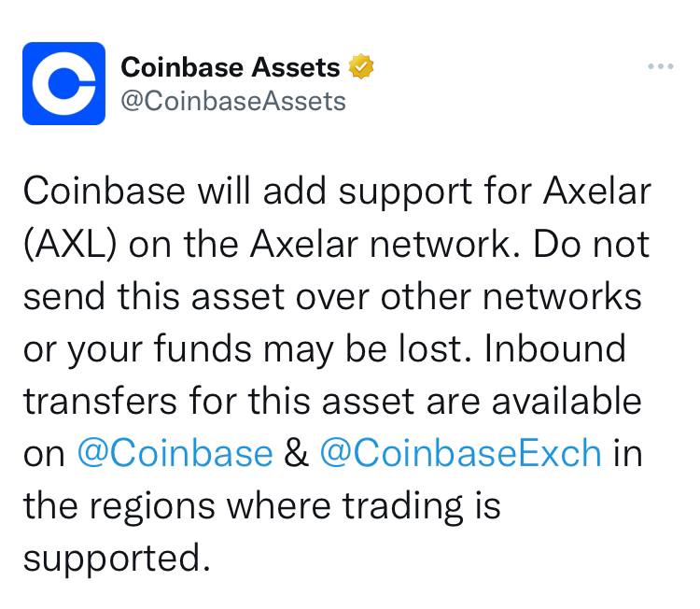Open the @CoinbaseAssets handle
This screenshot has height=609, width=700.
coord(233,100)
